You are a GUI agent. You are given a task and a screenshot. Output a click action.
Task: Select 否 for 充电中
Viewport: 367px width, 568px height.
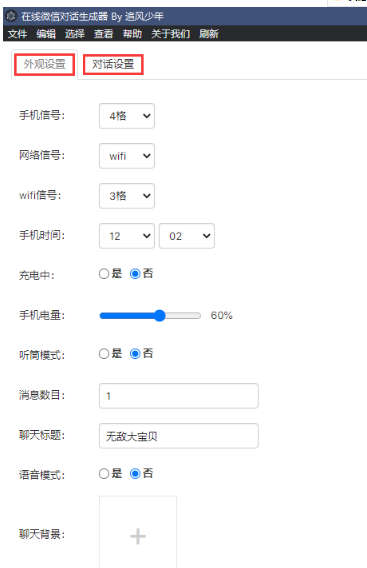tap(135, 273)
